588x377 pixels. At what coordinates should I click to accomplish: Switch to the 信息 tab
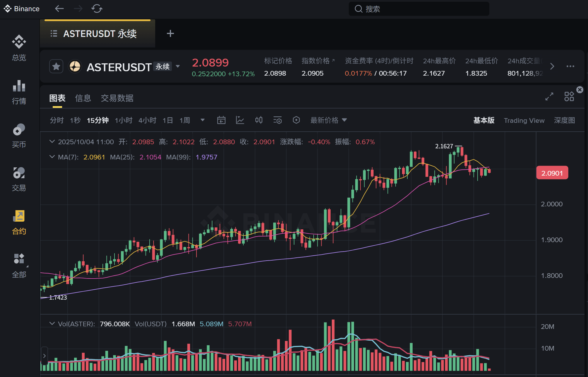(x=83, y=98)
